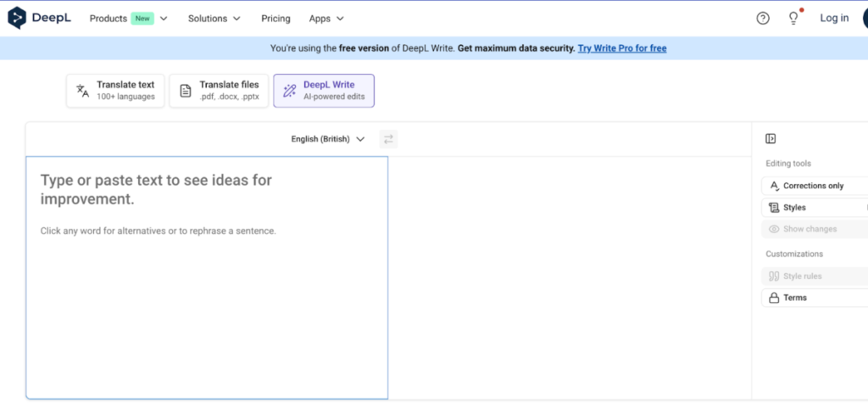868x407 pixels.
Task: Switch to the Translate text tab
Action: (115, 91)
